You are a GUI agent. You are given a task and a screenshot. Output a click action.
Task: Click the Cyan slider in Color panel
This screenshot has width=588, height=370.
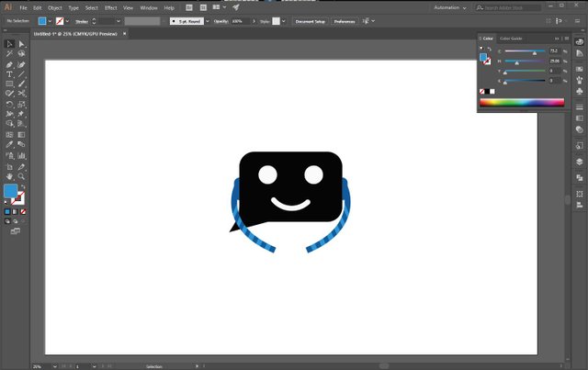pos(525,51)
